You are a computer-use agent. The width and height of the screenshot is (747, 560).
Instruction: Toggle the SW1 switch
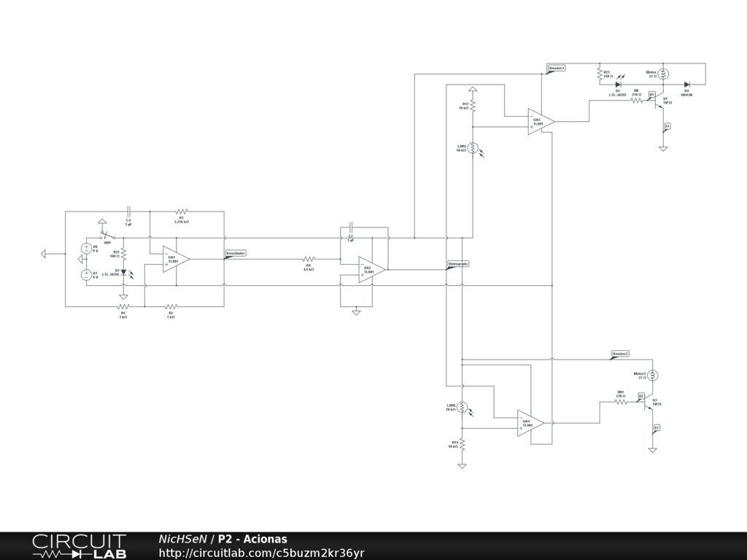(x=108, y=235)
